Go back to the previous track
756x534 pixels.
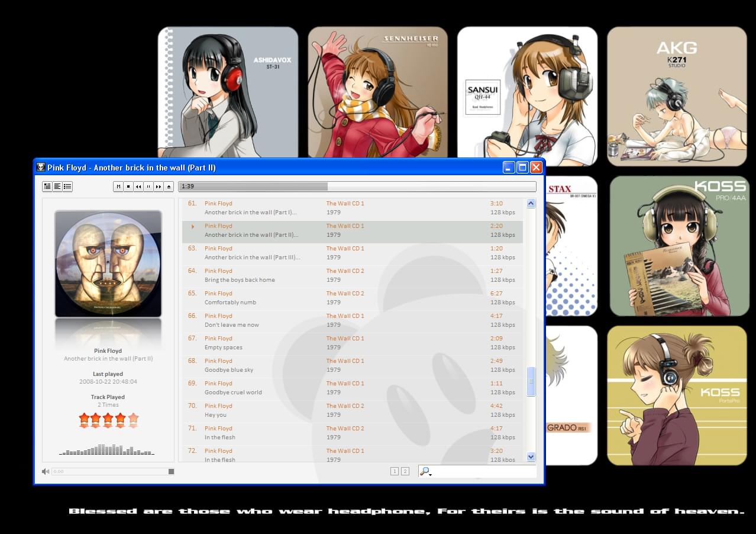(138, 186)
